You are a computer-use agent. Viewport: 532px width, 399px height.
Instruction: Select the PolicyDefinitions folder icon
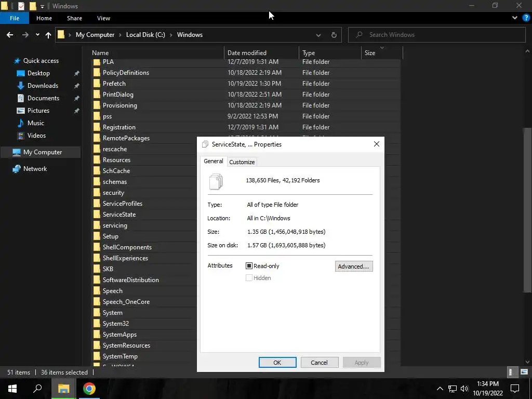click(x=97, y=73)
